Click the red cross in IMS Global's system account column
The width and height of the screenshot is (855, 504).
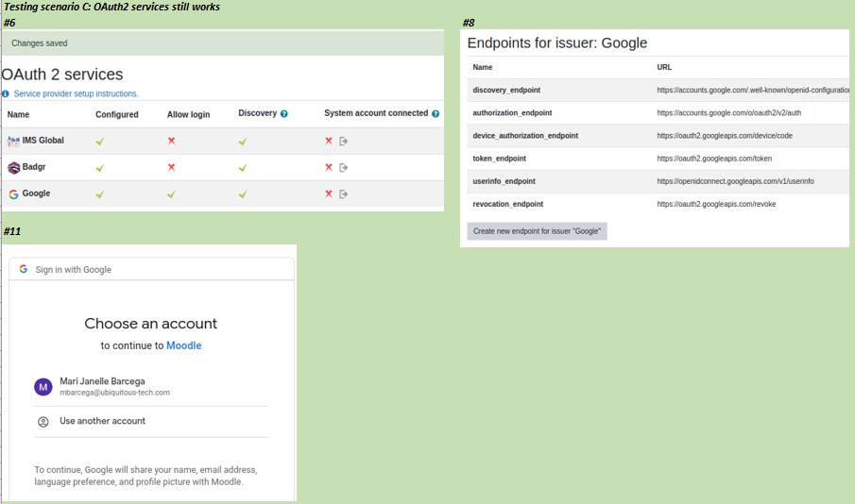(328, 141)
